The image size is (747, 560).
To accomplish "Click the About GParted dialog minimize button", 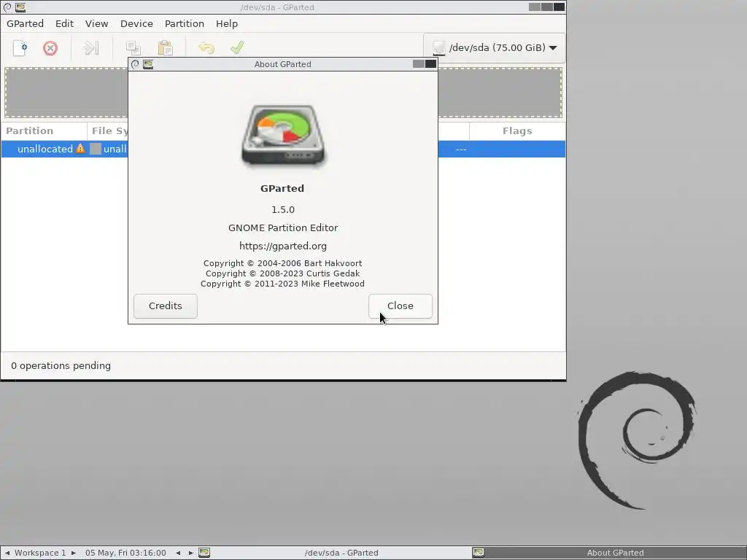I will (419, 64).
